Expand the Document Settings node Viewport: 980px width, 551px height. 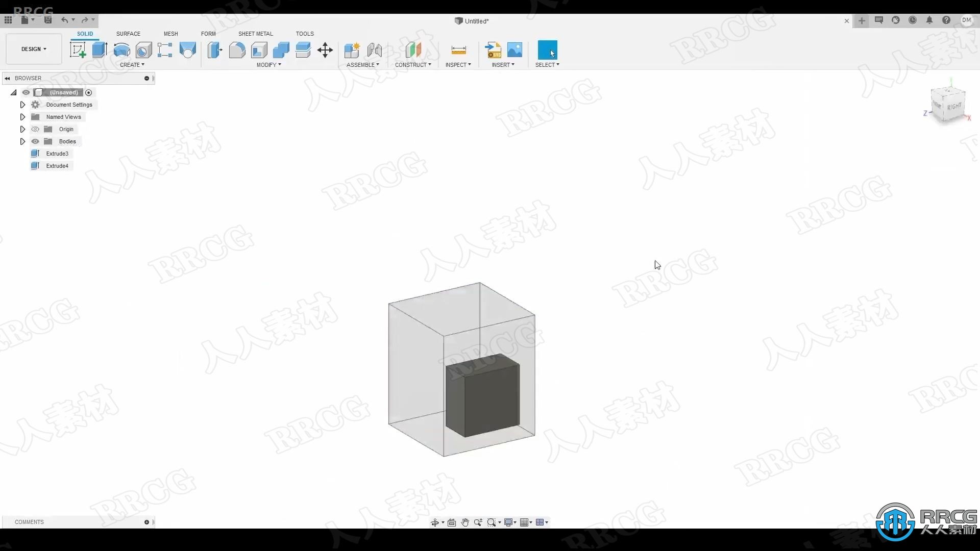22,104
